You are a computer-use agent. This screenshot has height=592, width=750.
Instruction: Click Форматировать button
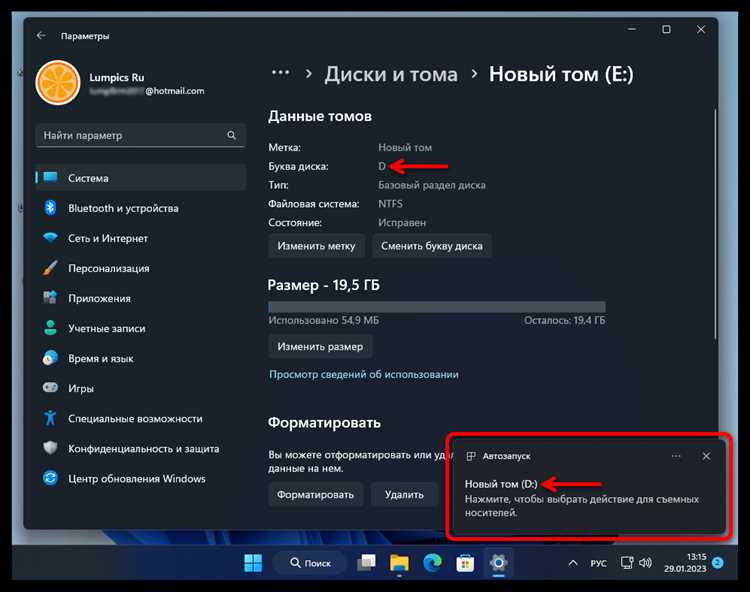316,494
